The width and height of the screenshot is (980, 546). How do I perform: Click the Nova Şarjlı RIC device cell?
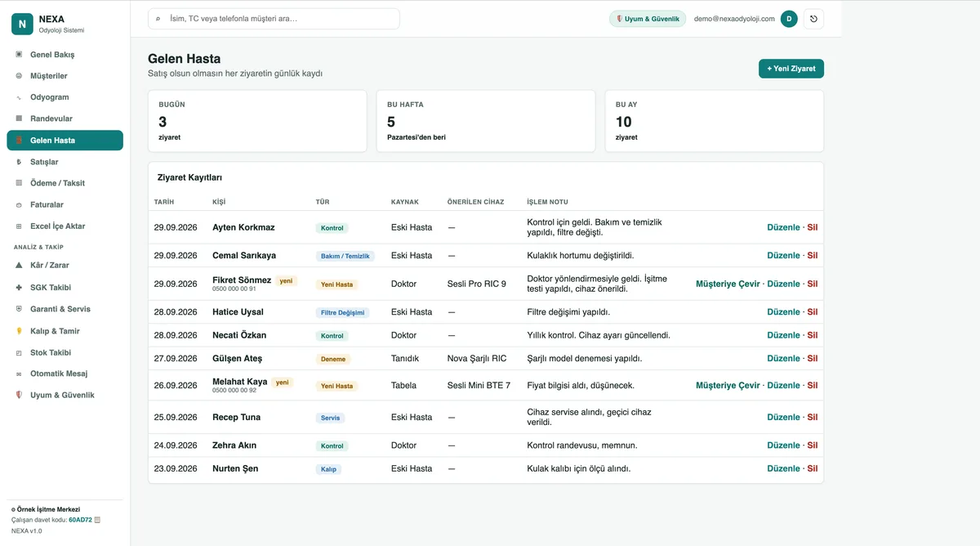click(x=477, y=358)
